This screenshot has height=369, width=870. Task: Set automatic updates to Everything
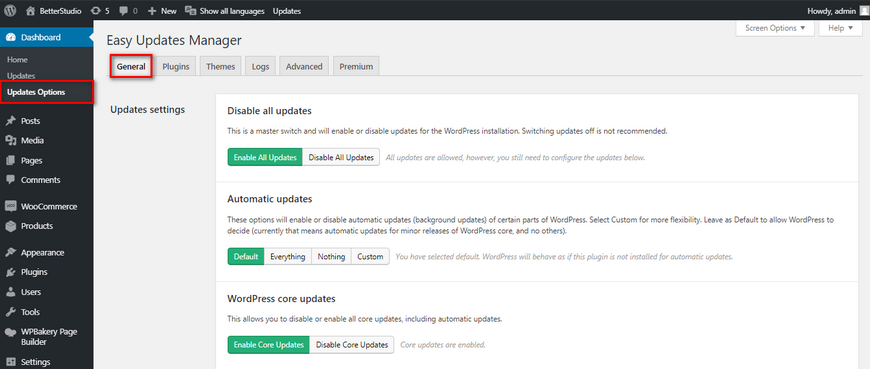pyautogui.click(x=287, y=257)
